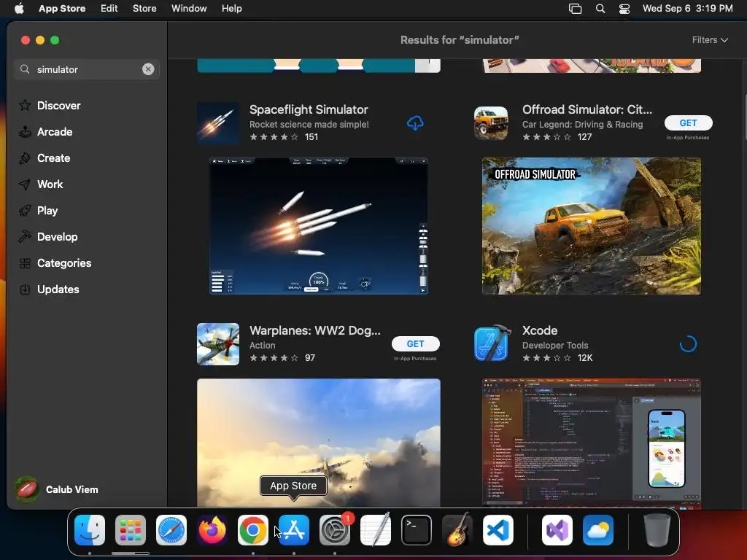The height and width of the screenshot is (560, 747).
Task: Open Spotlight search in menu bar
Action: pos(600,9)
